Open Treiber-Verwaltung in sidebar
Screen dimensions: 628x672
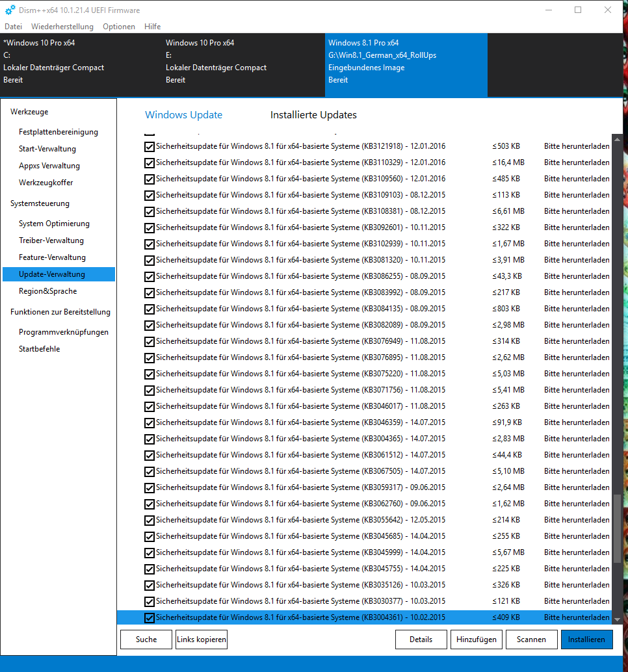51,240
